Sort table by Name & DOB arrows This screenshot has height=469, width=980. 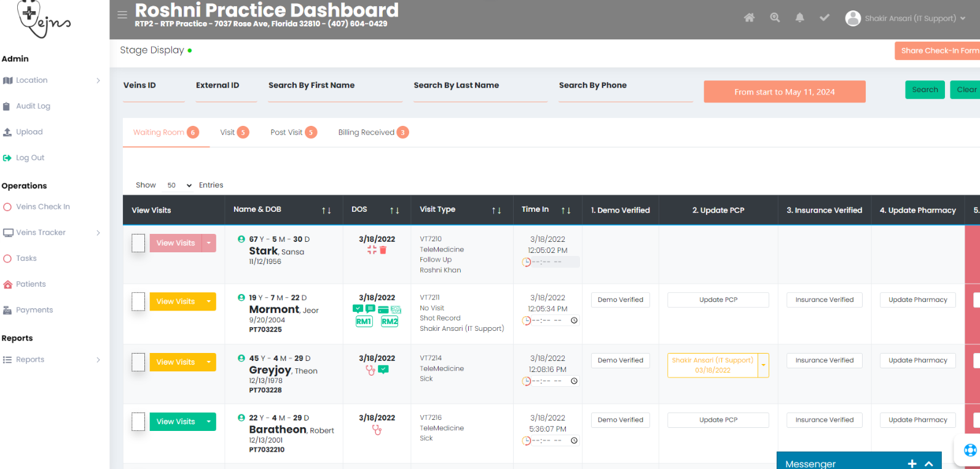tap(326, 211)
